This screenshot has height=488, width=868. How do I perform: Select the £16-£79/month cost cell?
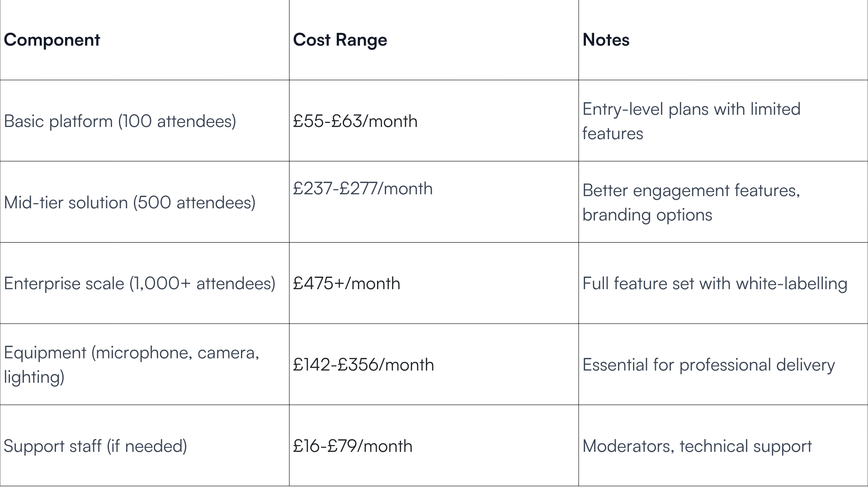[x=434, y=446]
